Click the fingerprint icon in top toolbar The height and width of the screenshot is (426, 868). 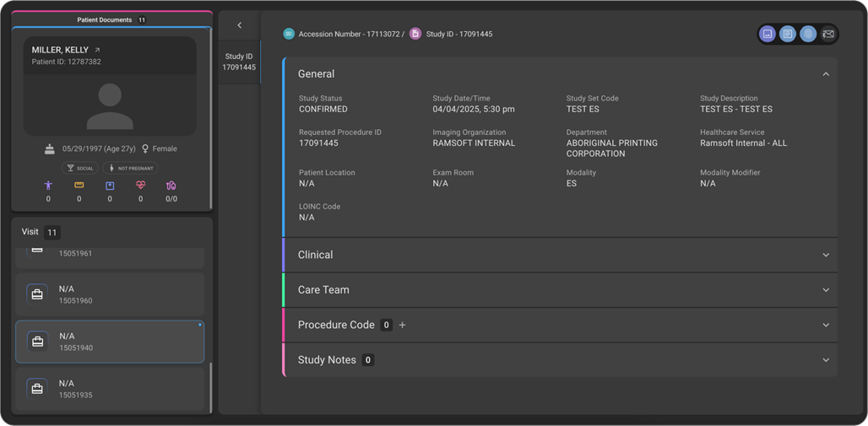coord(808,35)
